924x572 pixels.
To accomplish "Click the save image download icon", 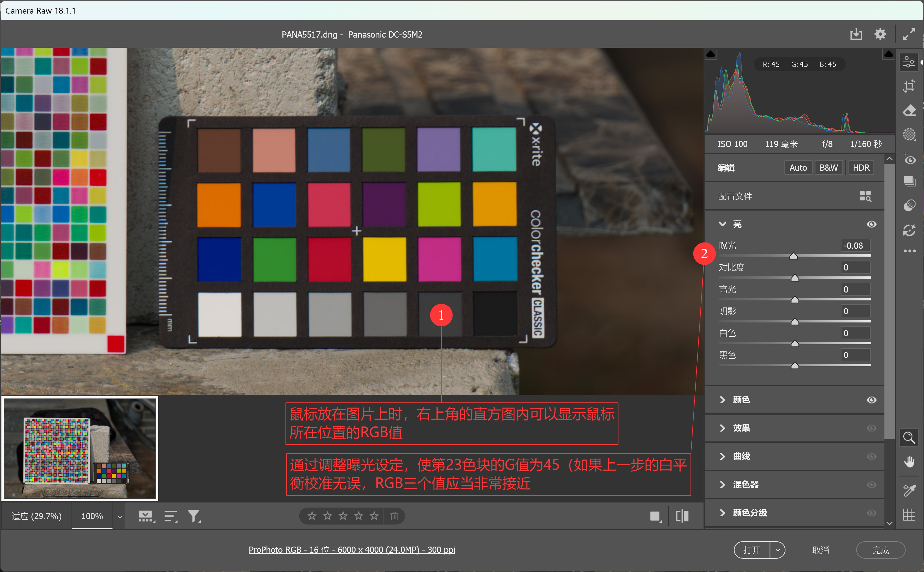I will pyautogui.click(x=856, y=34).
